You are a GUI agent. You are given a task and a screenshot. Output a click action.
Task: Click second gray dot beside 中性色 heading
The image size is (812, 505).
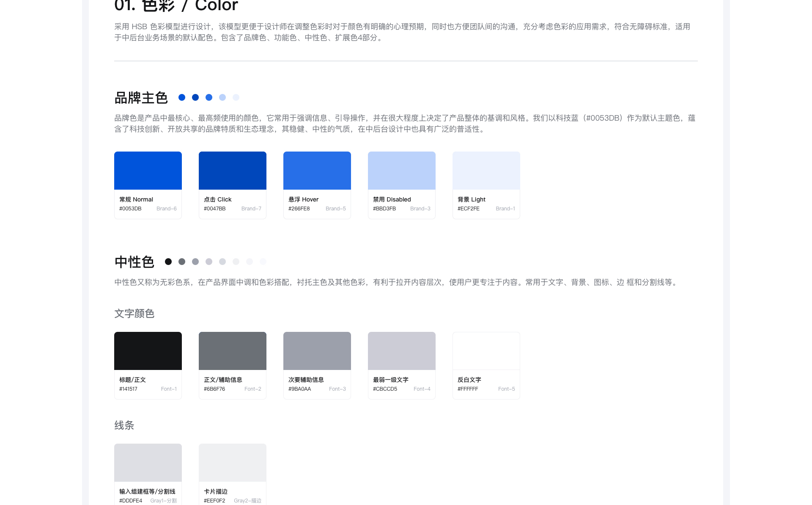[x=182, y=262]
